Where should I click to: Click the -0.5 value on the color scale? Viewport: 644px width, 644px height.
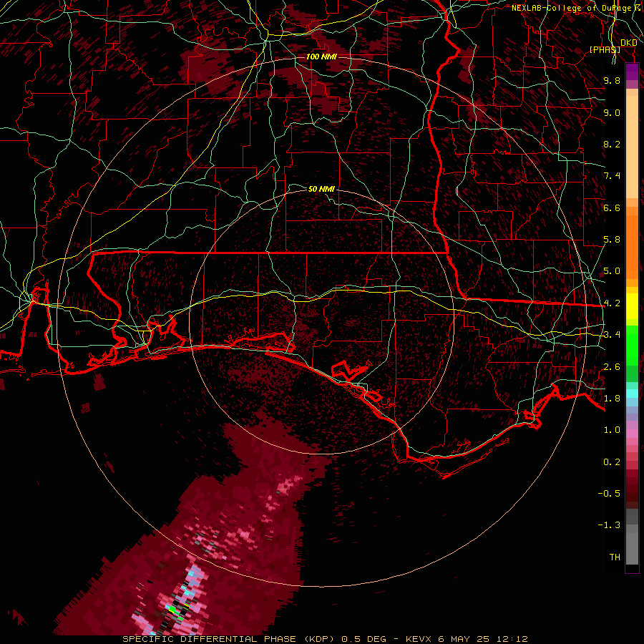click(x=609, y=494)
